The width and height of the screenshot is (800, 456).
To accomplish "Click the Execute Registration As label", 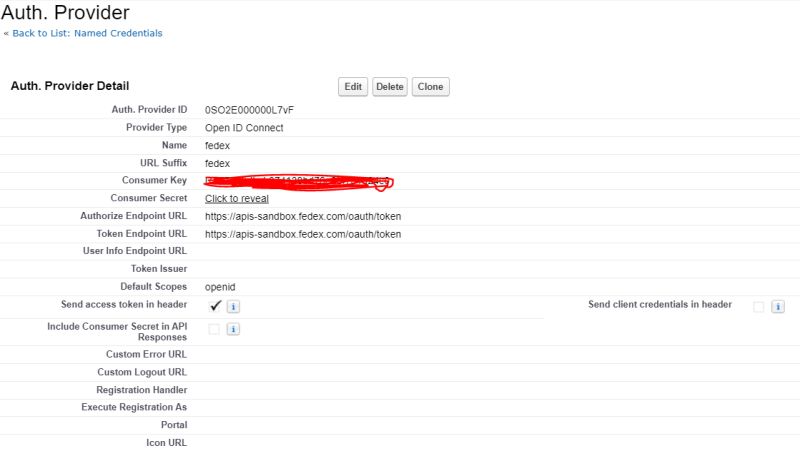I will tap(134, 407).
